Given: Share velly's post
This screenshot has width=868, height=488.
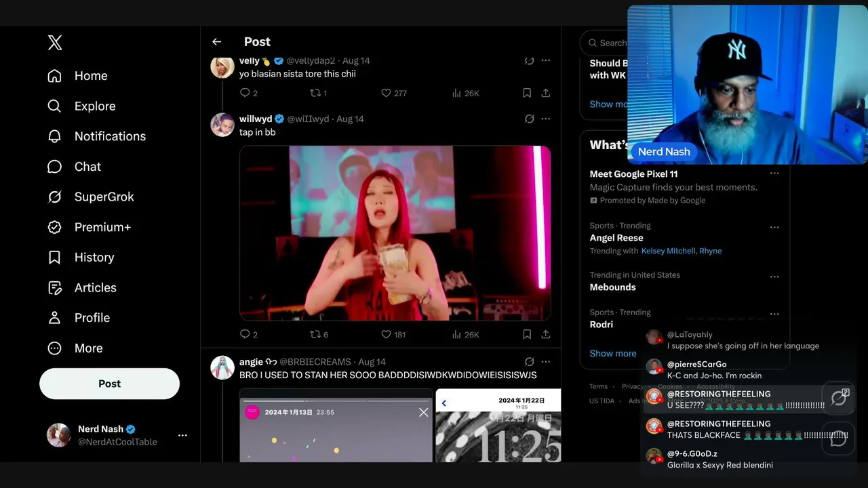Looking at the screenshot, I should click(x=545, y=93).
